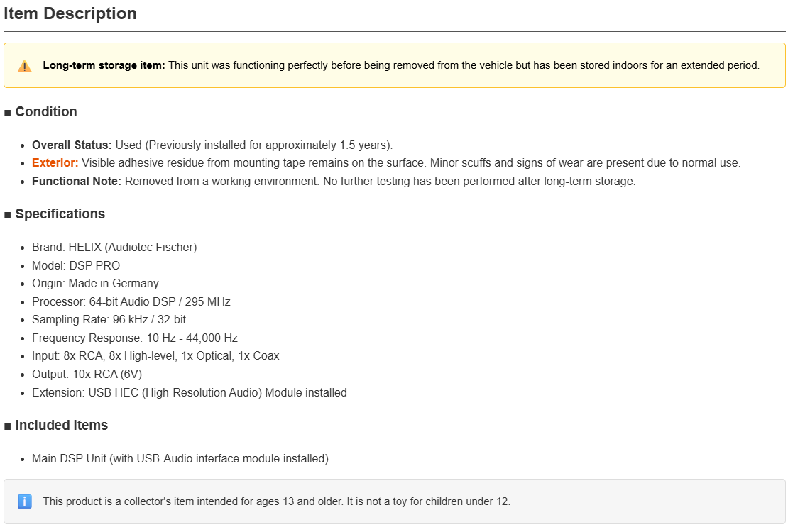Viewport: 788px width, 532px height.
Task: Click the 'Main DSP Unit' list item
Action: pos(180,459)
